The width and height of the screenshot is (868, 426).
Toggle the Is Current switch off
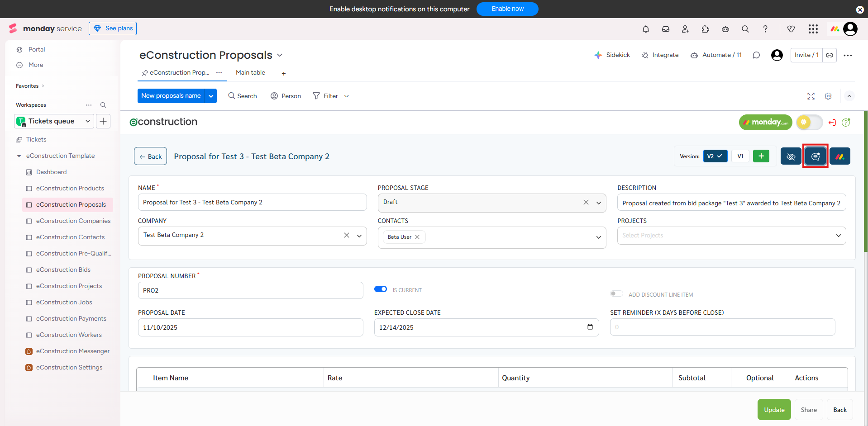click(381, 289)
